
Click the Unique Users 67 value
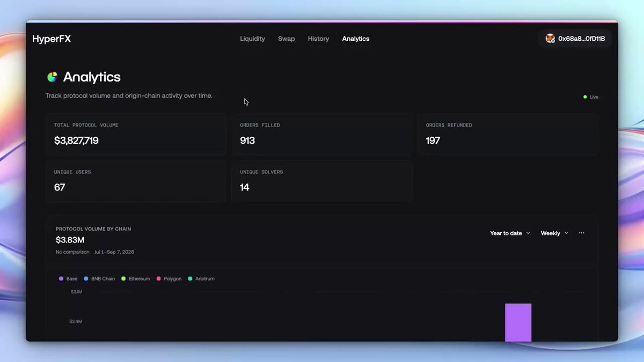60,187
